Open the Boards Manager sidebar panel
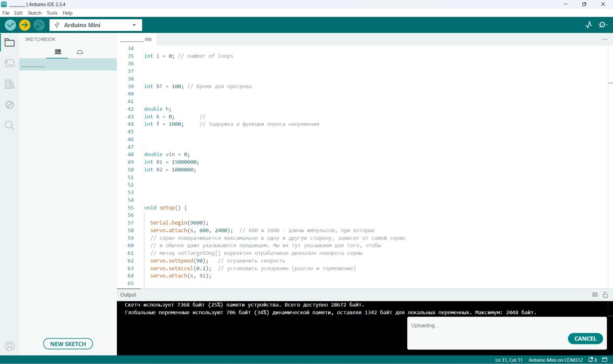This screenshot has width=613, height=364. (x=10, y=63)
